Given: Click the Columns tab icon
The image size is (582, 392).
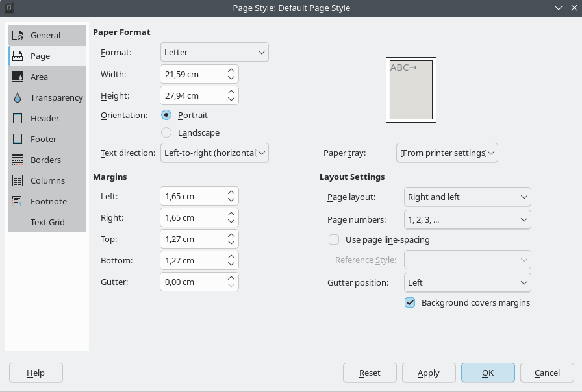Looking at the screenshot, I should [x=18, y=180].
